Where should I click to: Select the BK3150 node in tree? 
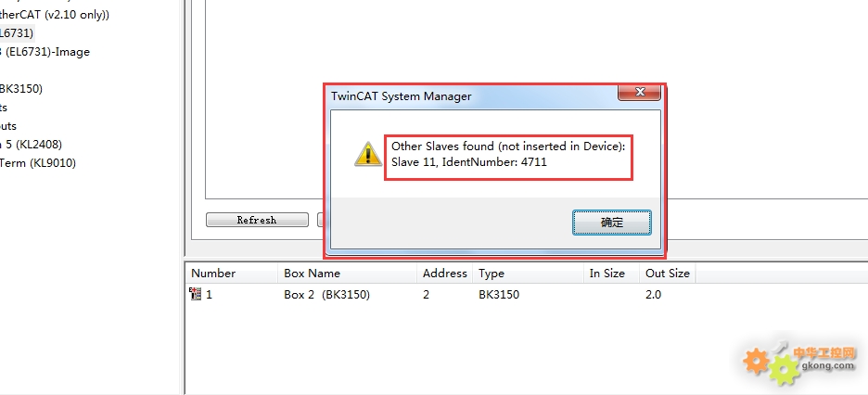[21, 88]
